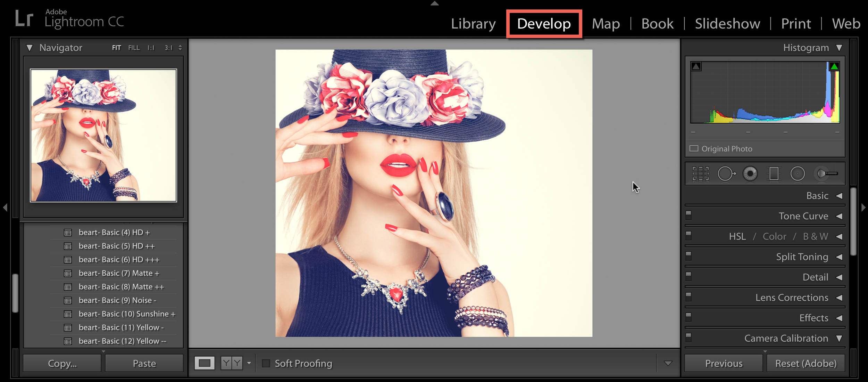Click the Reset (Adobe) button

[x=806, y=363]
